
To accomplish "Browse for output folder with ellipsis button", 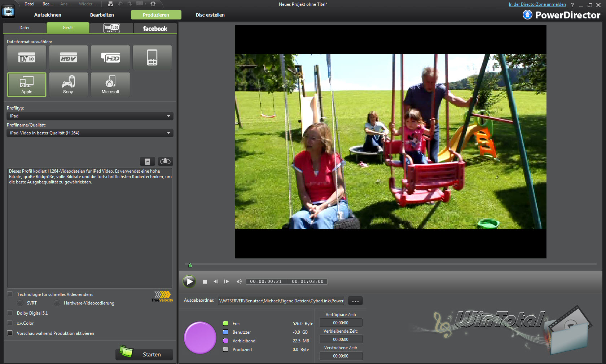I will click(355, 301).
